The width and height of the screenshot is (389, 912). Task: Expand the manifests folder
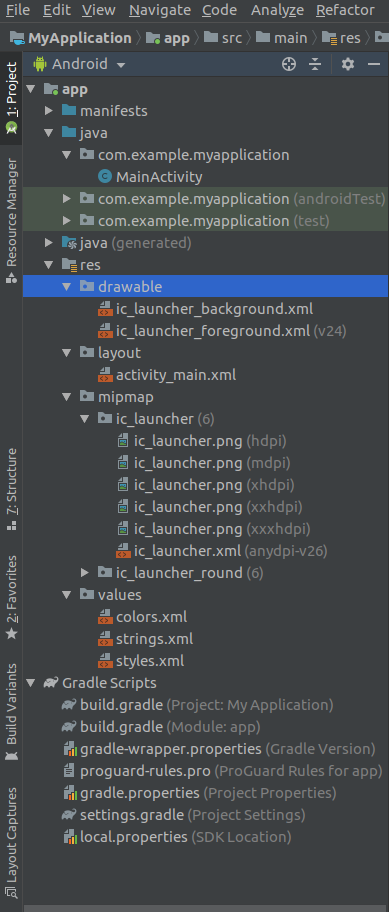(49, 111)
